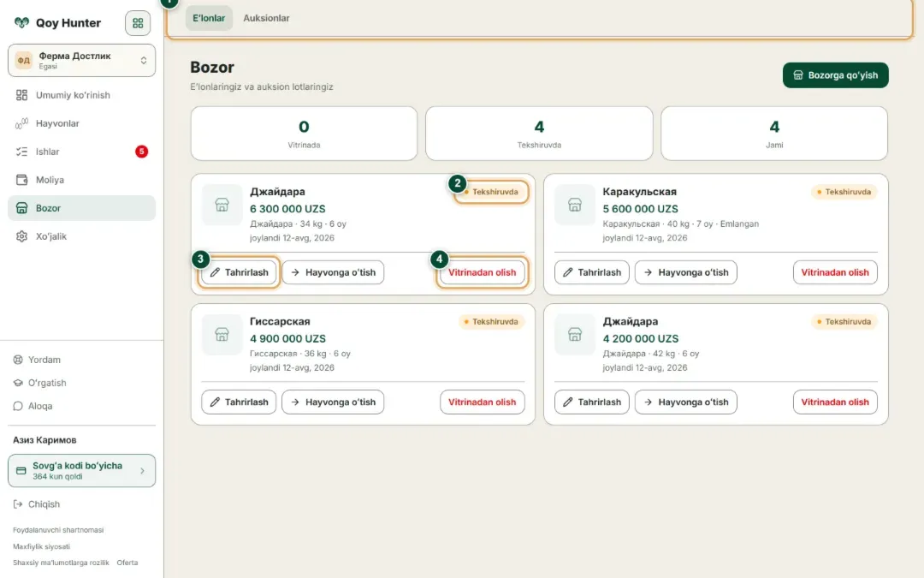Select the Vitrinada count card
Screen dimensions: 924x578
(x=304, y=134)
